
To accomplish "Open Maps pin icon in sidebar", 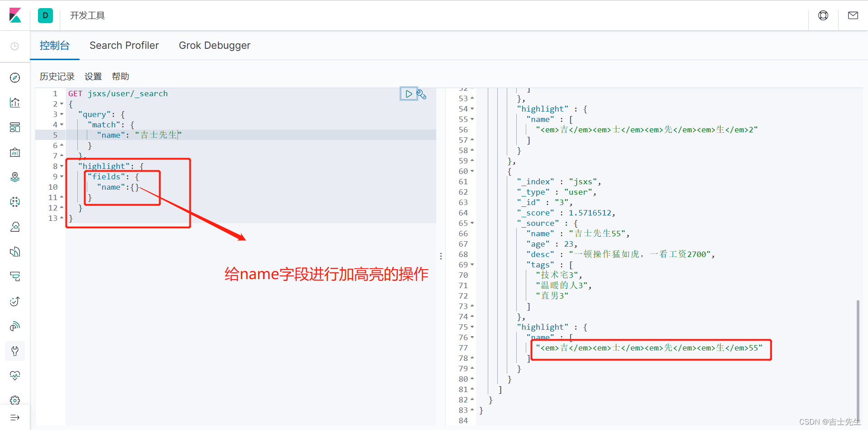I will coord(15,177).
